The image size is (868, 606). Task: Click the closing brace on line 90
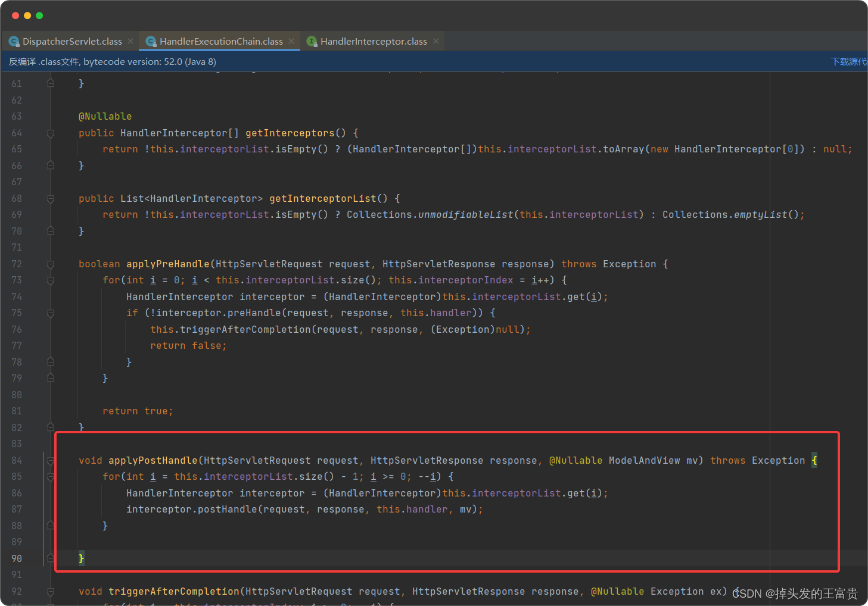coord(82,558)
